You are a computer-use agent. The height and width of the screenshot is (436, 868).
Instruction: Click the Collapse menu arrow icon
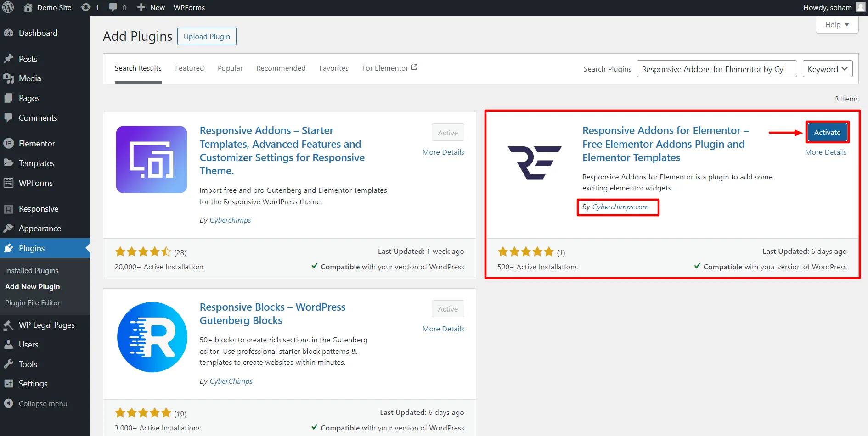point(8,403)
